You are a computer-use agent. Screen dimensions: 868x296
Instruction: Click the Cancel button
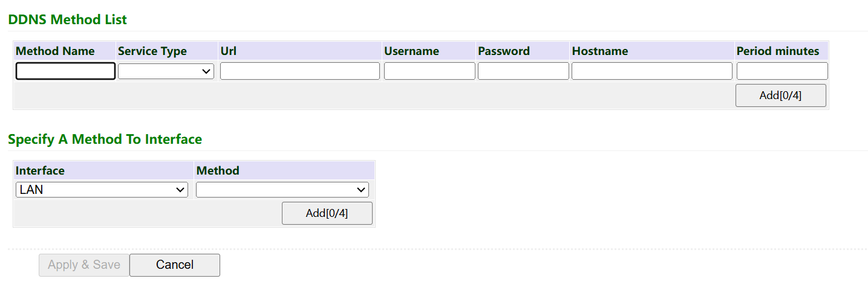(175, 265)
